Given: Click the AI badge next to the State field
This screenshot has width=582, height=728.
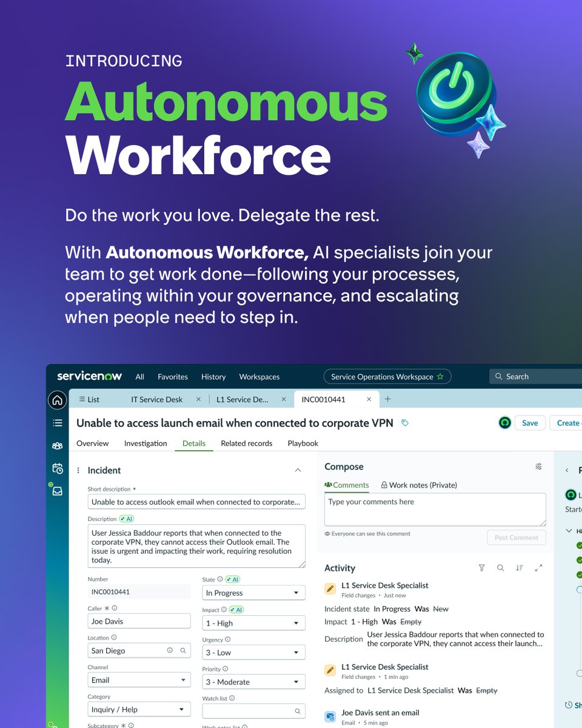Looking at the screenshot, I should (233, 579).
